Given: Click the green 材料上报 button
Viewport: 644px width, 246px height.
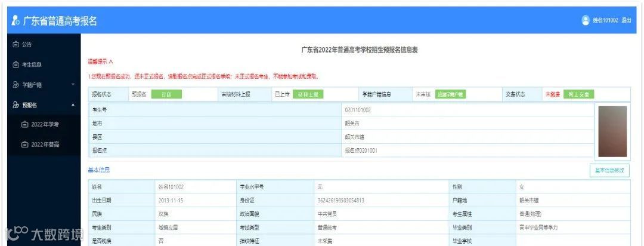Looking at the screenshot, I should pos(308,94).
